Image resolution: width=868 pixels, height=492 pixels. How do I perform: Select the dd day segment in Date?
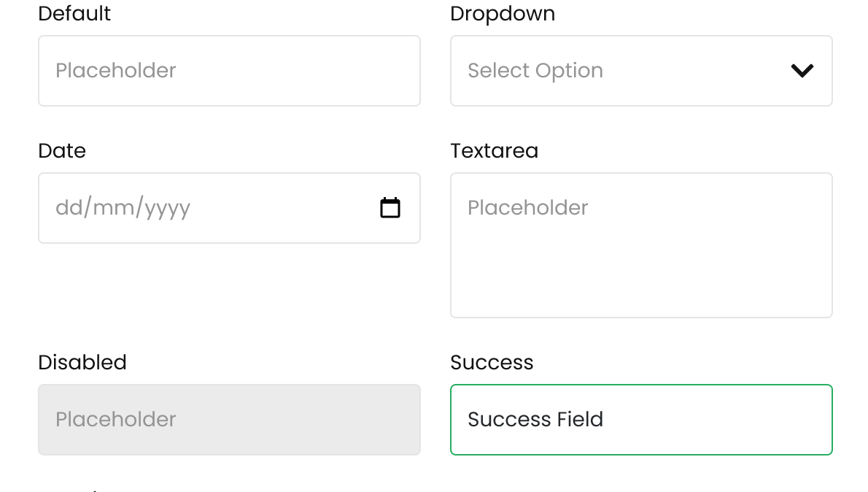click(69, 208)
